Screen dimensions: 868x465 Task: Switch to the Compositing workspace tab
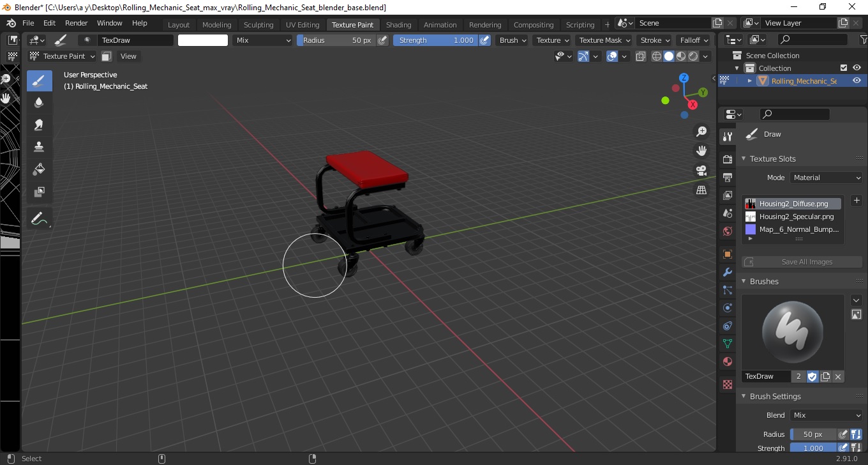[x=534, y=25]
